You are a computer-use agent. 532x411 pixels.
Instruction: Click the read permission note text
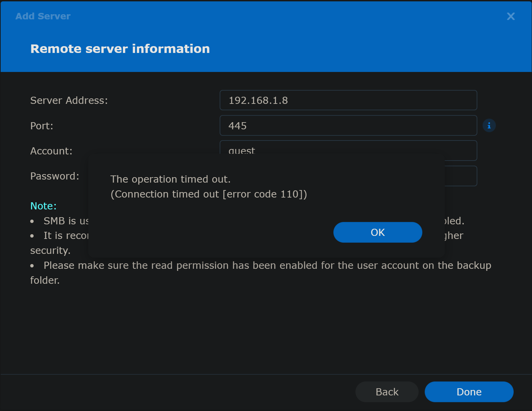coord(261,273)
